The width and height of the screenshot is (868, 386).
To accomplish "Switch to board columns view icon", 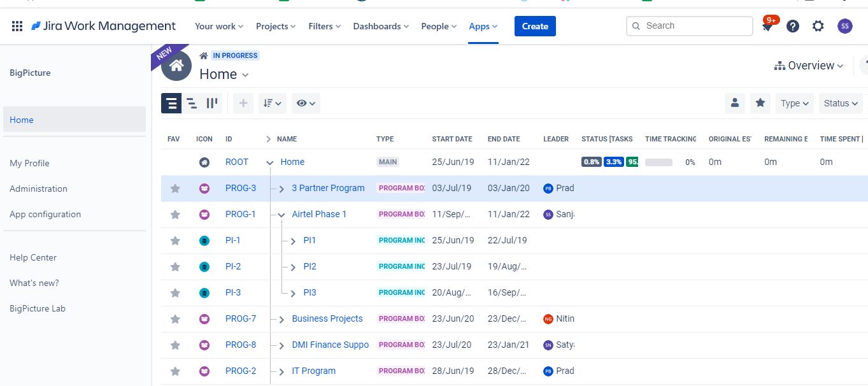I will (212, 103).
